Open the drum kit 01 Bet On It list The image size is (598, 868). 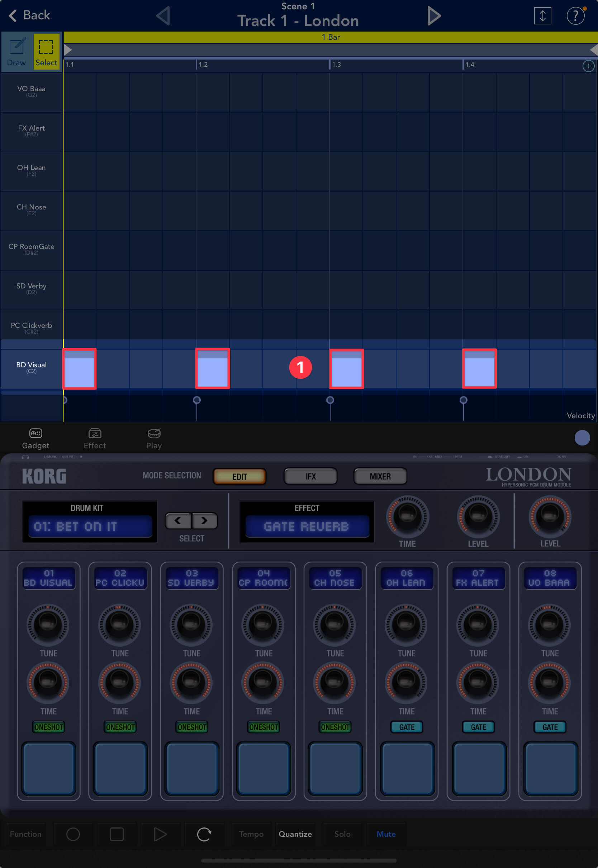coord(90,526)
